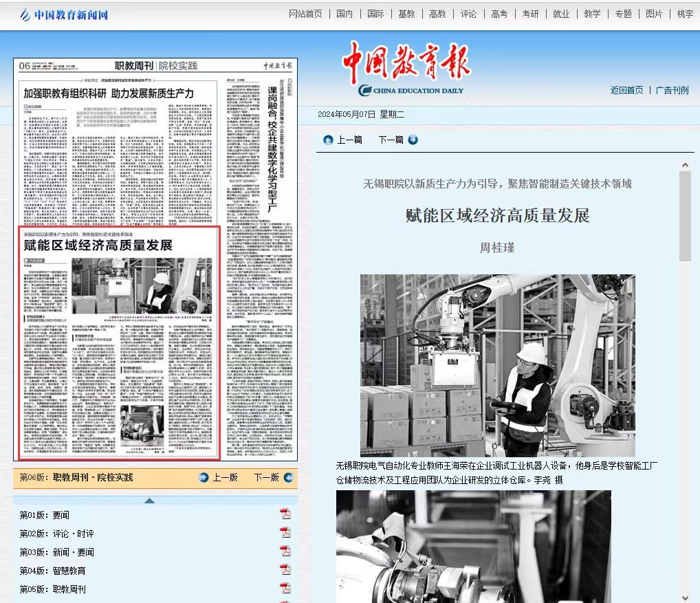Open PDF icon for 第01版 要闻

(285, 514)
